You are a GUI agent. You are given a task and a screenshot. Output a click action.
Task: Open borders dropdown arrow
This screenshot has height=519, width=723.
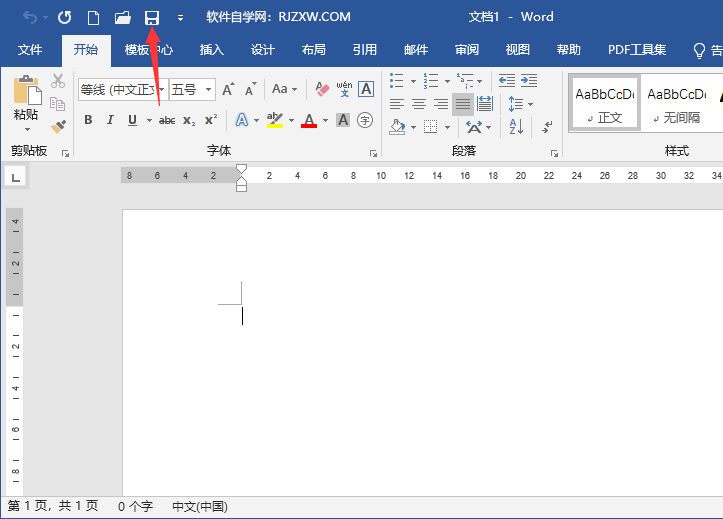point(447,127)
